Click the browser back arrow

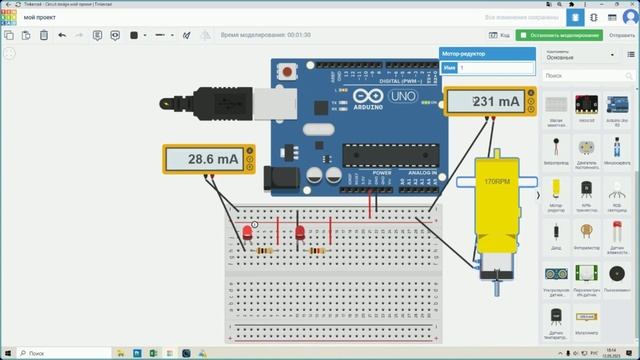coord(9,4)
